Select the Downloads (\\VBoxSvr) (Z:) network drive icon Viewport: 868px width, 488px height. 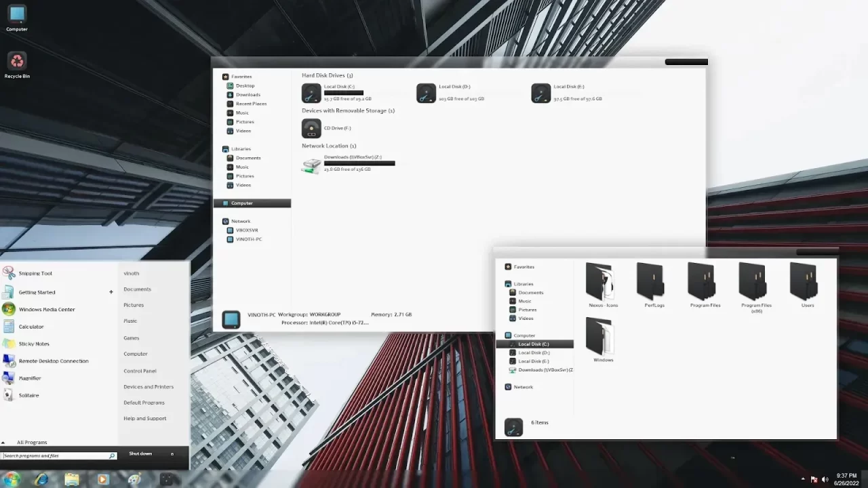311,165
